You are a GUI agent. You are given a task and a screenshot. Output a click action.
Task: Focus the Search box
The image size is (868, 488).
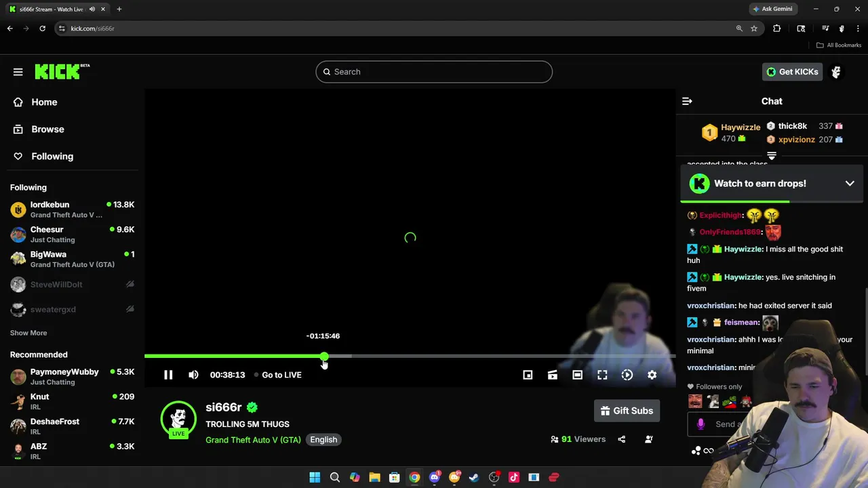(434, 72)
